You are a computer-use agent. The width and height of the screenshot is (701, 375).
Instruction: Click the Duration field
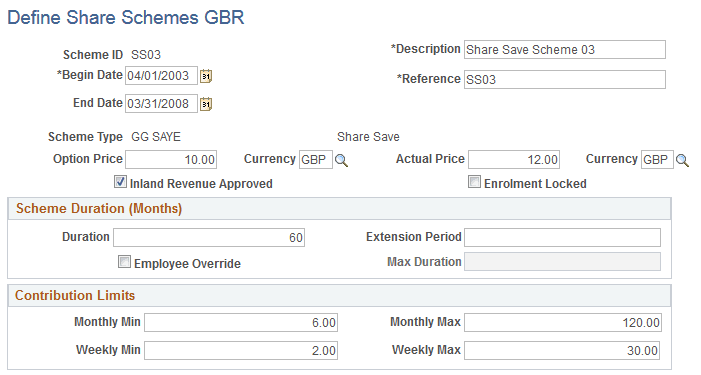[x=209, y=237]
